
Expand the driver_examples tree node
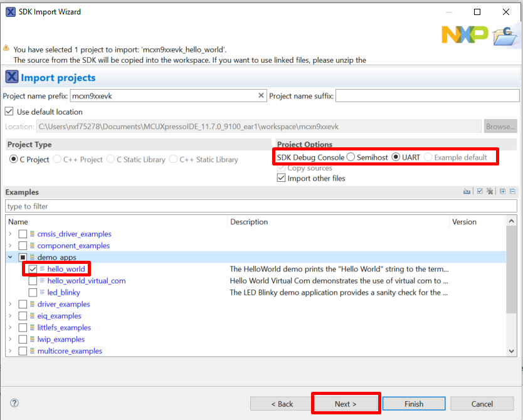(10, 305)
